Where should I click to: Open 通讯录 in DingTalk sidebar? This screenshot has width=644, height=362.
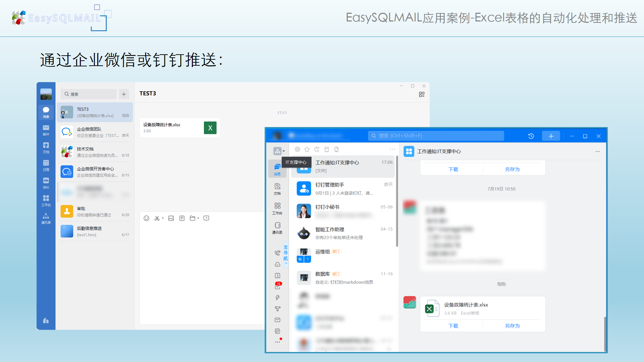277,228
